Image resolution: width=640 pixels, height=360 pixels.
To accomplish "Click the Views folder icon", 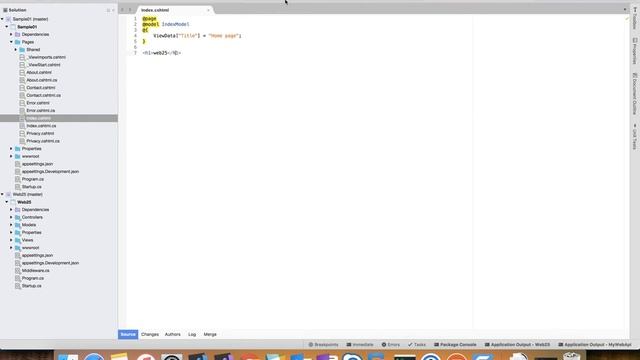I will pos(18,240).
